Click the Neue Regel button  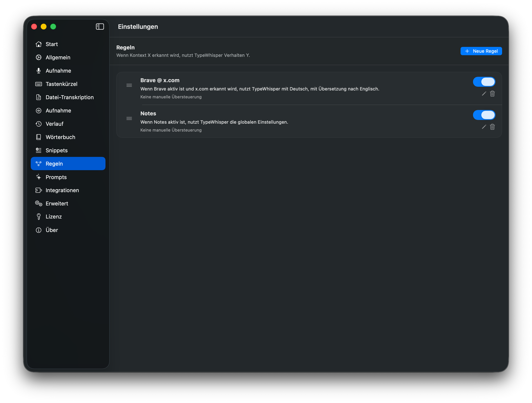(x=481, y=51)
